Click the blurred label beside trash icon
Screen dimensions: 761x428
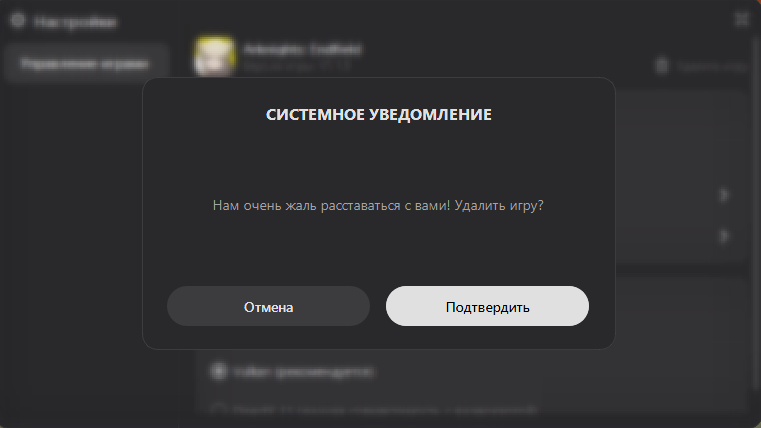point(711,66)
